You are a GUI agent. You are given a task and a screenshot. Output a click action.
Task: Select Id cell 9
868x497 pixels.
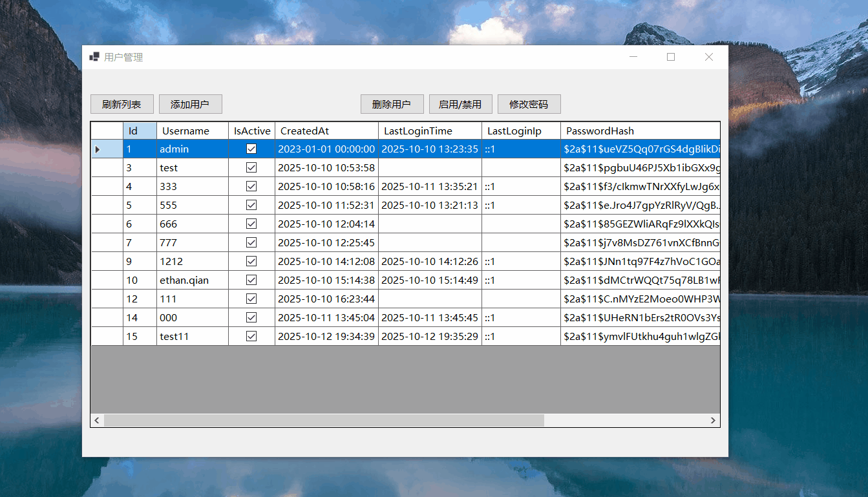(x=140, y=261)
